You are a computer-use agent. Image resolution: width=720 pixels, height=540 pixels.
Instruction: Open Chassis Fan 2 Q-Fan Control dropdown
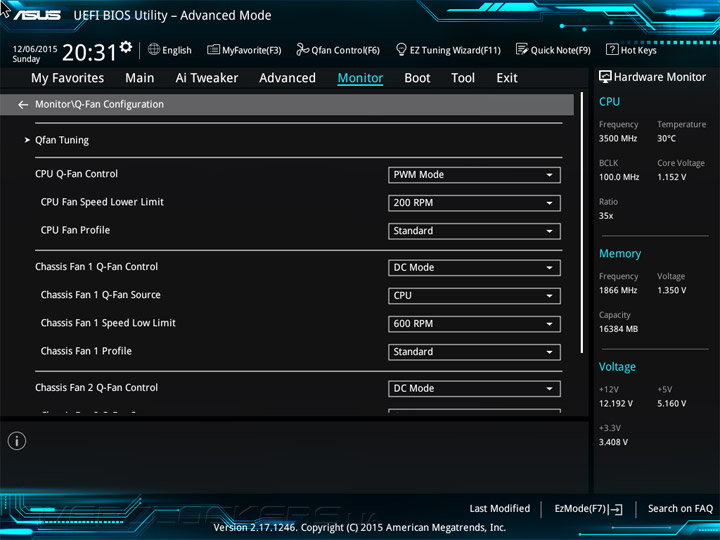click(474, 388)
